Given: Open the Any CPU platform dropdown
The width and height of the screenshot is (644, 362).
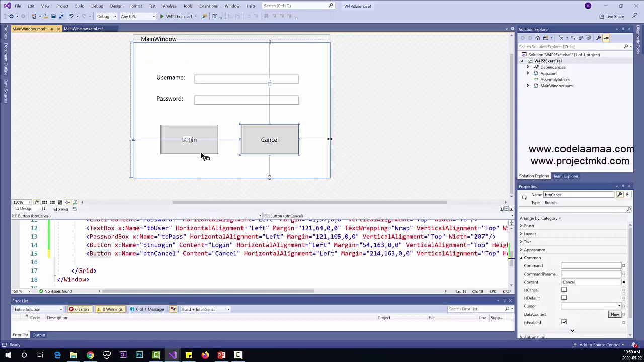Looking at the screenshot, I should (137, 16).
